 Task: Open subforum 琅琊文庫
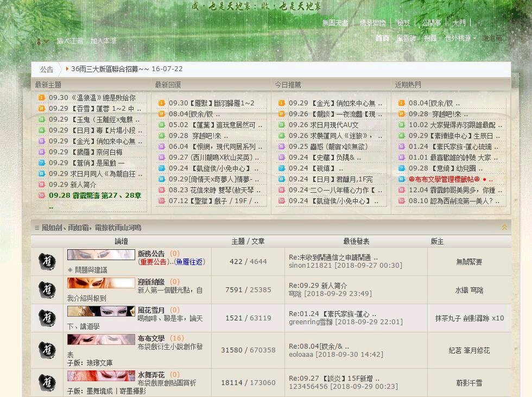[x=99, y=363]
